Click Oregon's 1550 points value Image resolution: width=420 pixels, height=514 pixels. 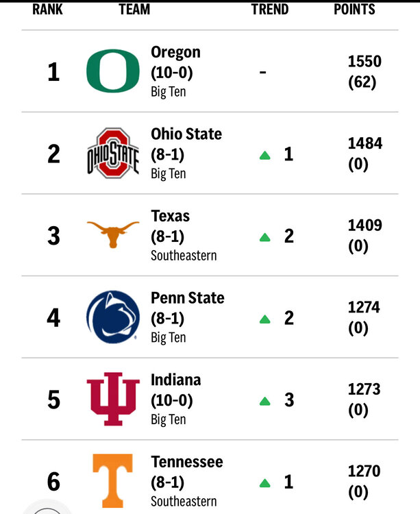pyautogui.click(x=365, y=62)
